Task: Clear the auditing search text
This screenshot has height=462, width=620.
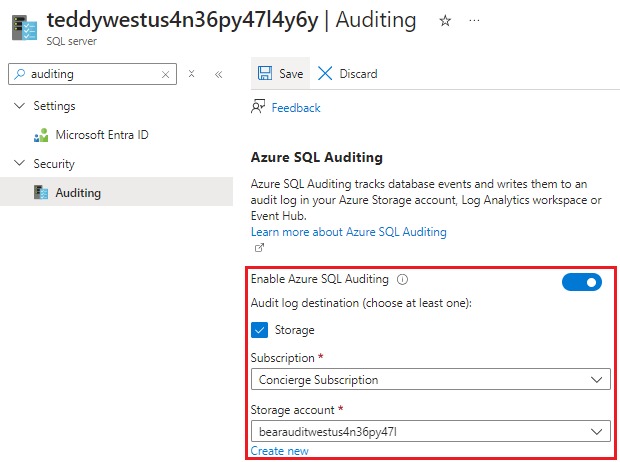Action: tap(166, 74)
